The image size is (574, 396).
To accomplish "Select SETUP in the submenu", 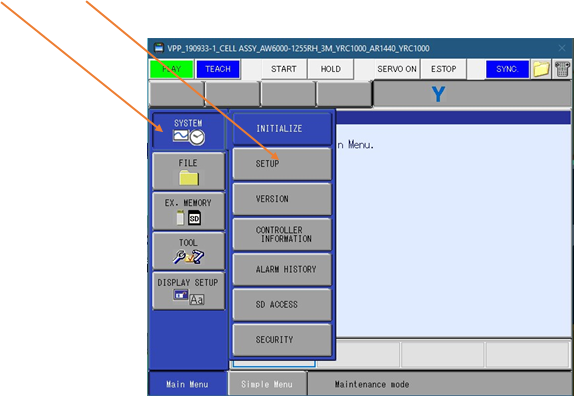I will (282, 164).
